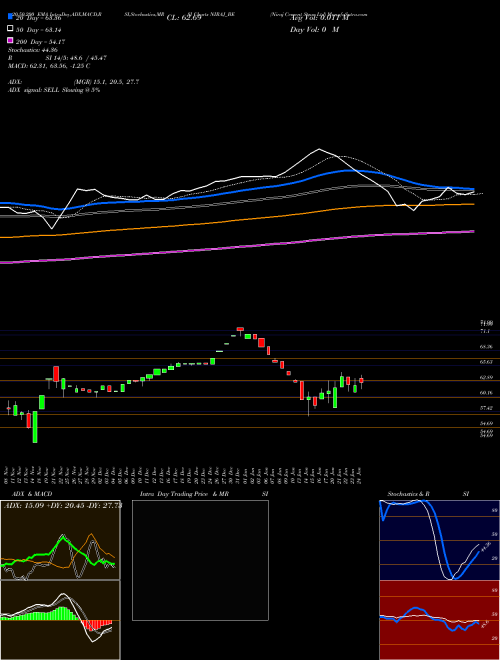Open the blue Stochastics chart panel
Image resolution: width=500 pixels, height=660 pixels.
pyautogui.click(x=440, y=540)
